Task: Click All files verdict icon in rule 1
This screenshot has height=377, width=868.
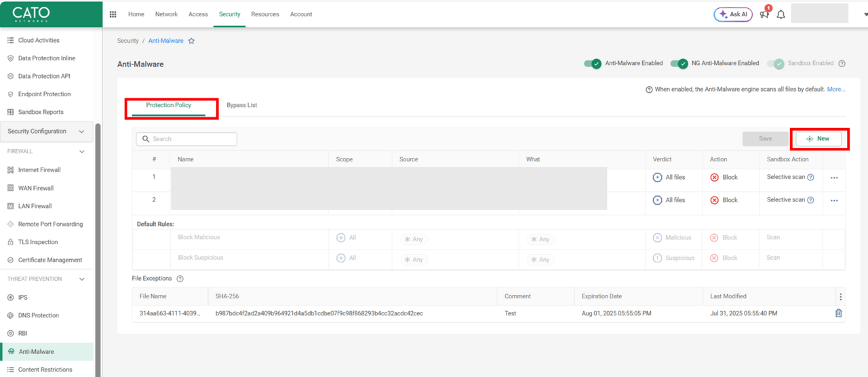Action: point(657,178)
